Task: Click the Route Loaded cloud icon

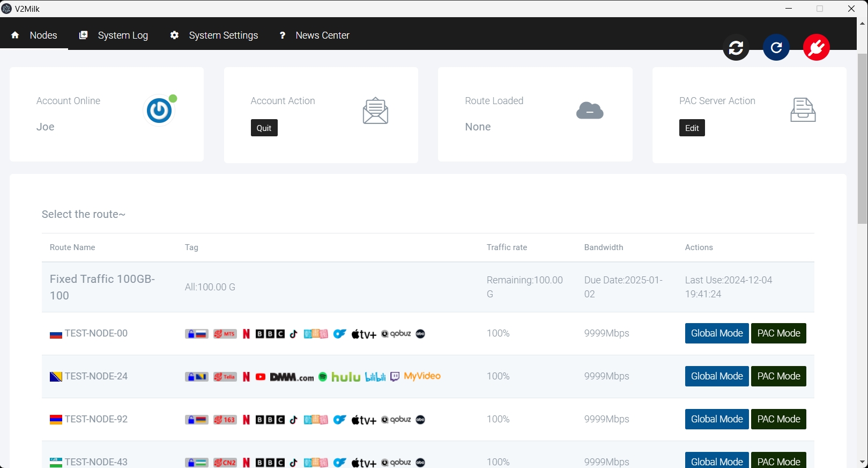Action: pyautogui.click(x=590, y=111)
